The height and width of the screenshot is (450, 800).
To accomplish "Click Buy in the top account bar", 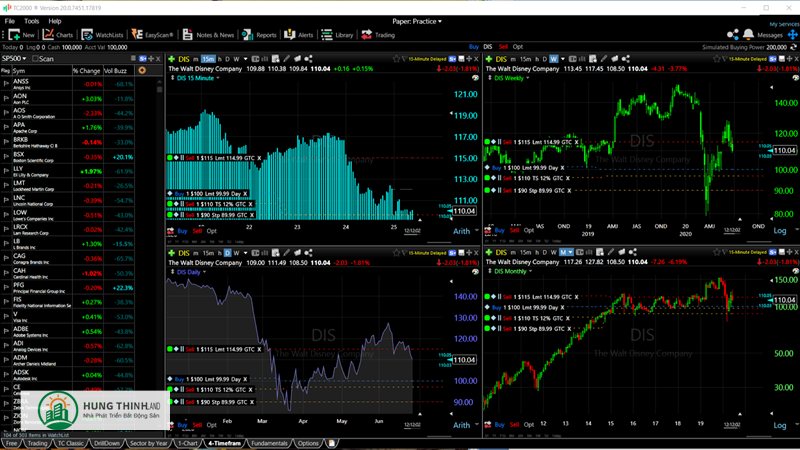I will click(473, 47).
